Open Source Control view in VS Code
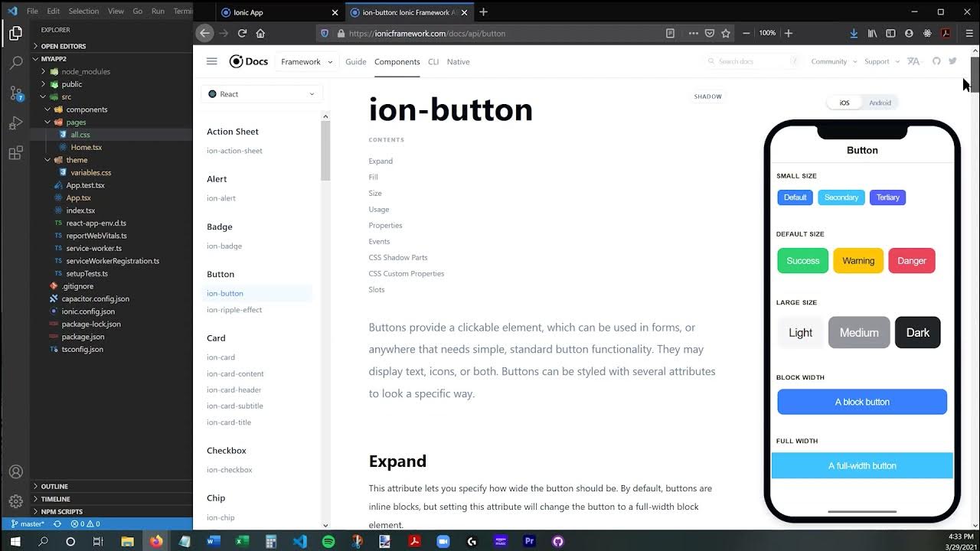Image resolution: width=980 pixels, height=551 pixels. 15,93
